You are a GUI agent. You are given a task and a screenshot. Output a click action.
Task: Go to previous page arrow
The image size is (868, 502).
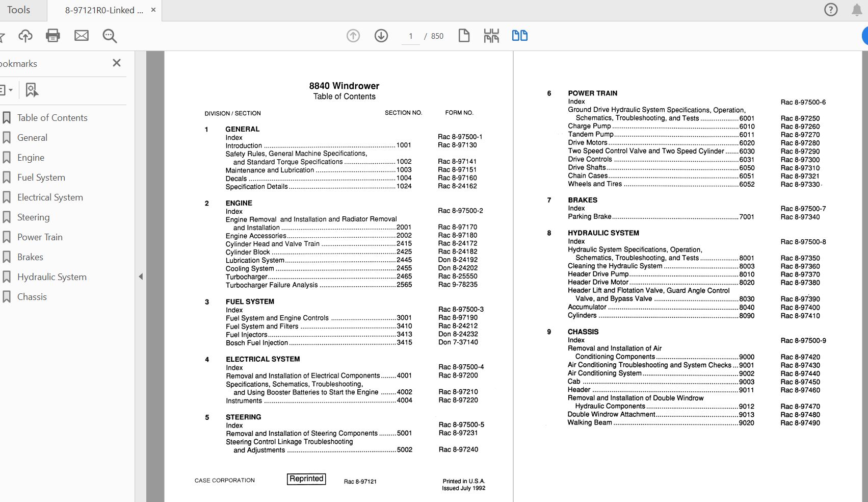(x=353, y=36)
